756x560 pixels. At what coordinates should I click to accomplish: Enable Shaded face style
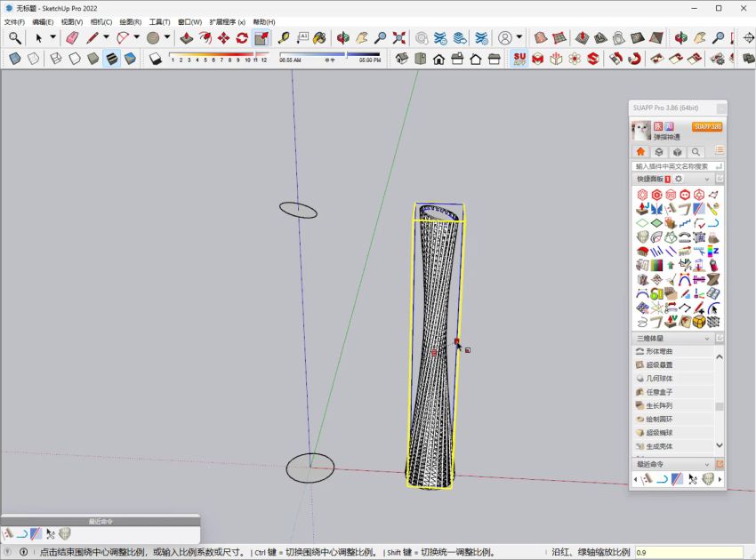coord(93,59)
